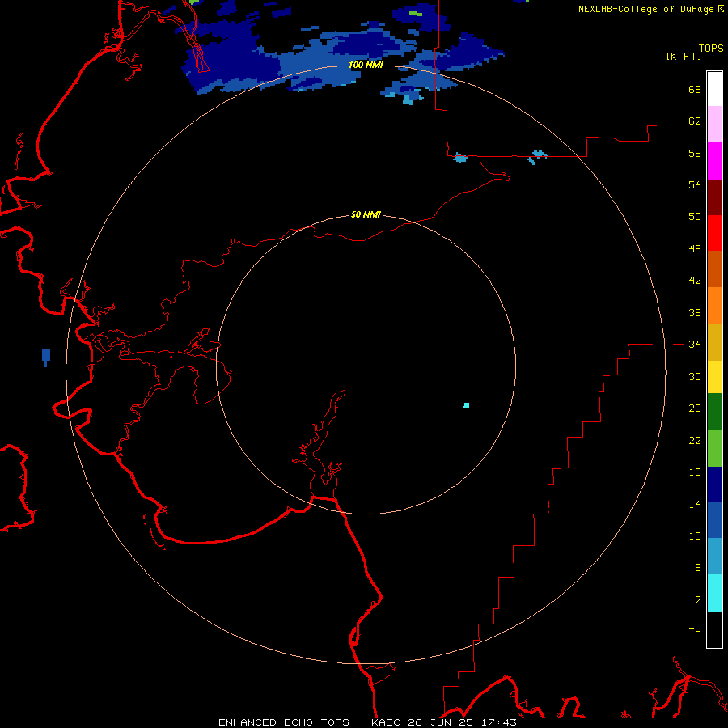Select the bright orange legend color band
The height and width of the screenshot is (728, 728).
click(714, 306)
